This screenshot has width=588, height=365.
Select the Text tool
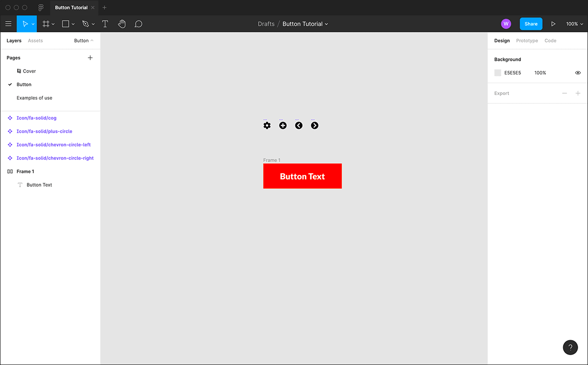(x=105, y=24)
